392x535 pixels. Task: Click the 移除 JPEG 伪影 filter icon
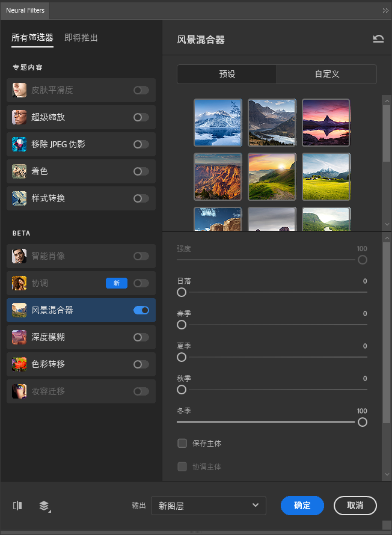point(19,144)
